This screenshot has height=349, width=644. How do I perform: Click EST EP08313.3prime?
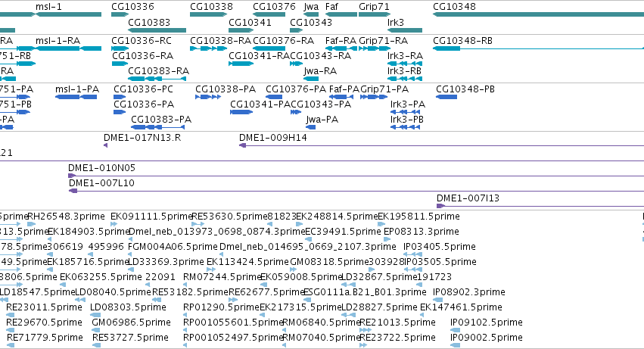[x=387, y=239]
